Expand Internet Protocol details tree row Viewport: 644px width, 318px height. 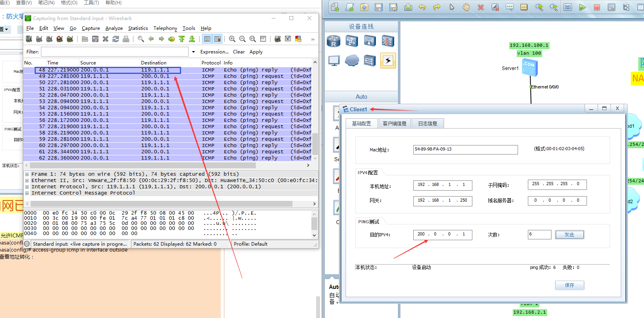click(27, 187)
